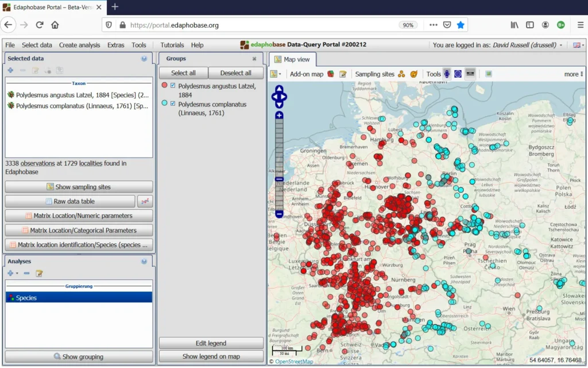This screenshot has height=368, width=588.
Task: Click the Sampling sites three-dots icon
Action: [x=401, y=74]
